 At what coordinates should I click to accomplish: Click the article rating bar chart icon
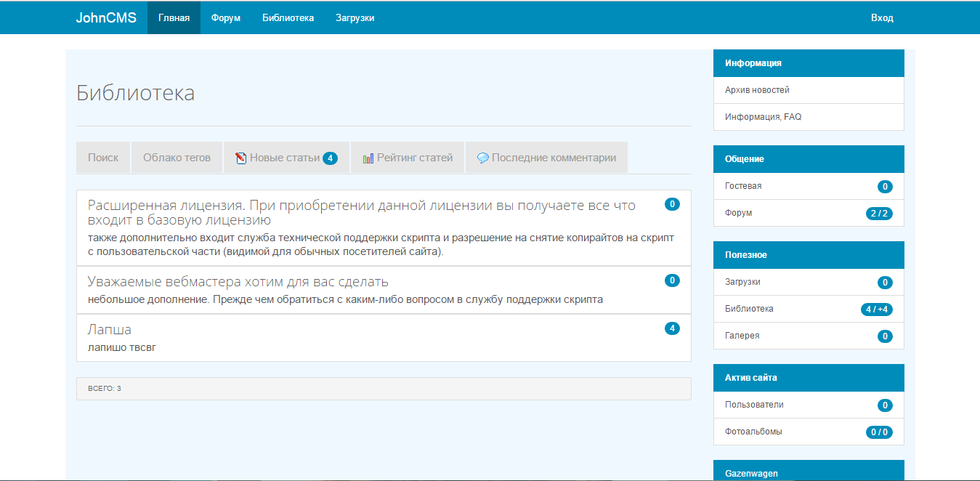(x=368, y=158)
